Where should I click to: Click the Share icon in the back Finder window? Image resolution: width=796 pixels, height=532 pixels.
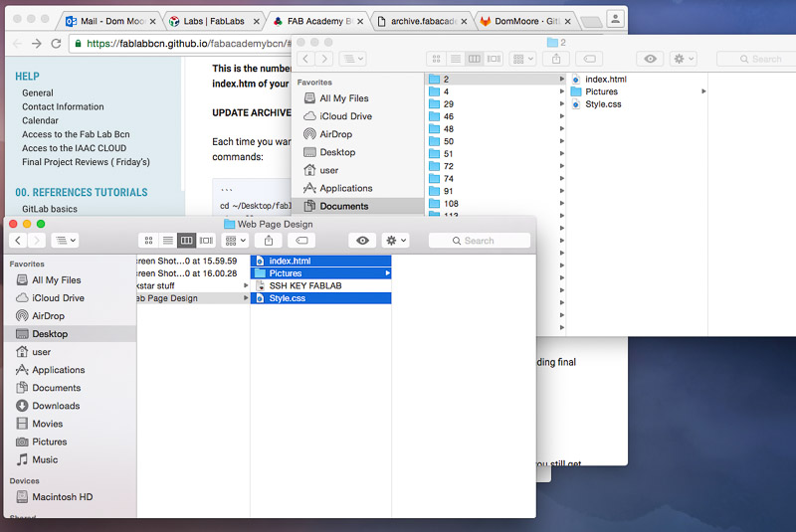(x=556, y=59)
